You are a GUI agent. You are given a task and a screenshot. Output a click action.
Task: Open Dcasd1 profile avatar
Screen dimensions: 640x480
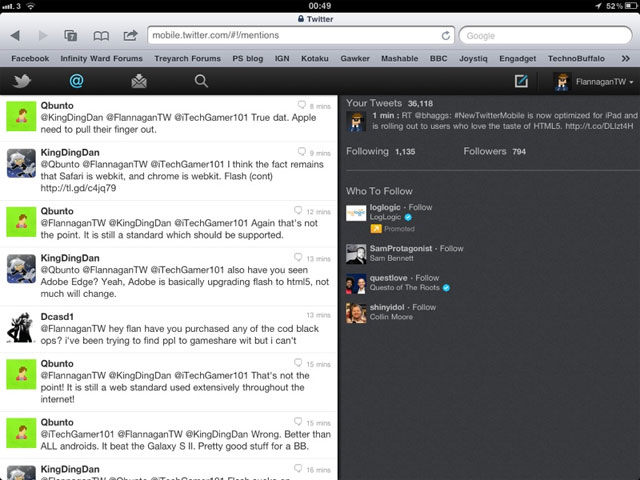[x=21, y=328]
